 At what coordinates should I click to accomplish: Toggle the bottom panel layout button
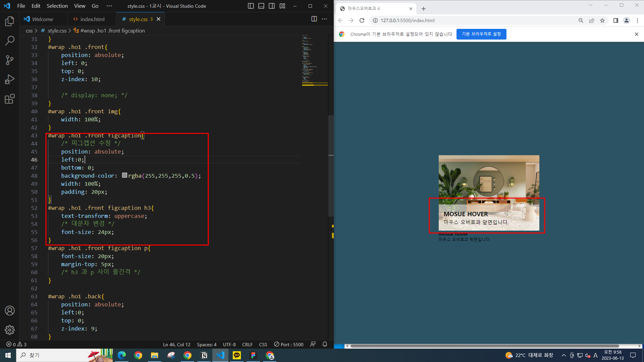pos(261,6)
